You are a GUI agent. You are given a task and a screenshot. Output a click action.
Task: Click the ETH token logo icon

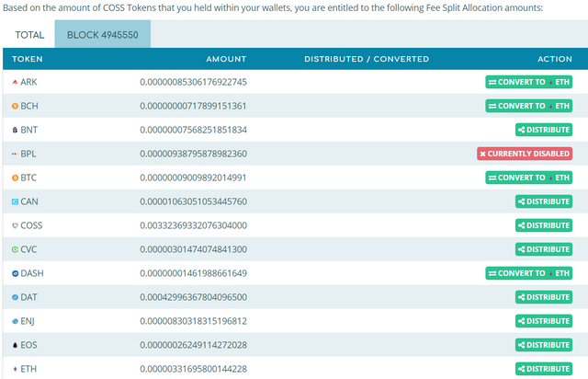(x=15, y=369)
